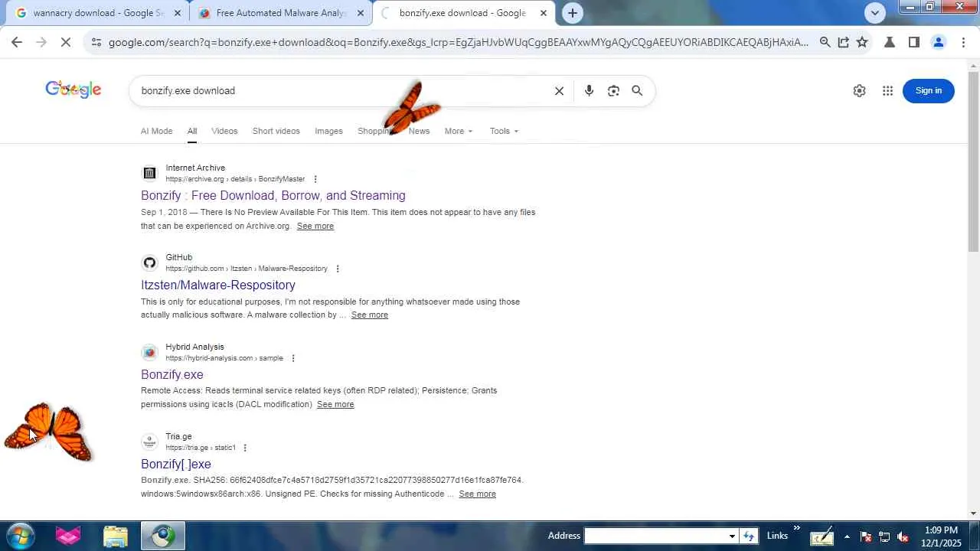
Task: Show News search results
Action: click(419, 131)
